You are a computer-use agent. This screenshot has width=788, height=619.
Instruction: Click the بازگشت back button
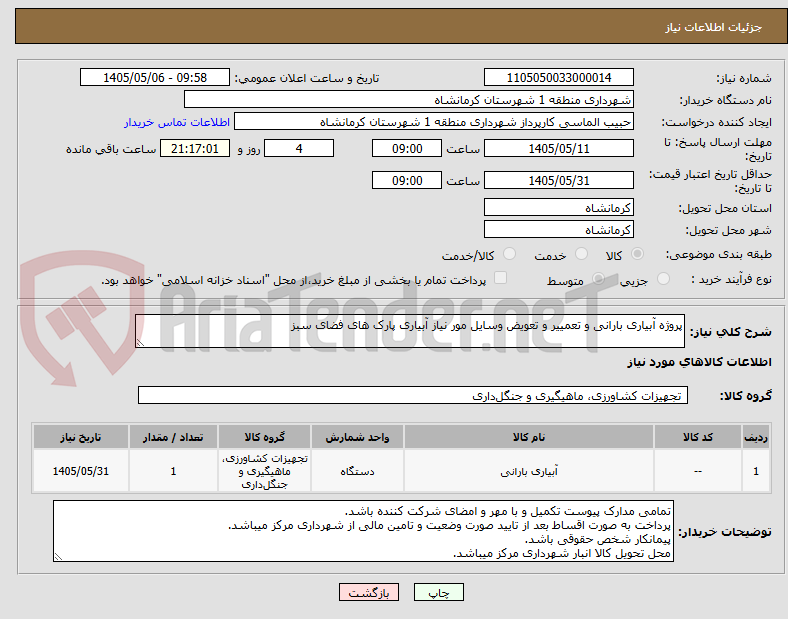coord(369,592)
